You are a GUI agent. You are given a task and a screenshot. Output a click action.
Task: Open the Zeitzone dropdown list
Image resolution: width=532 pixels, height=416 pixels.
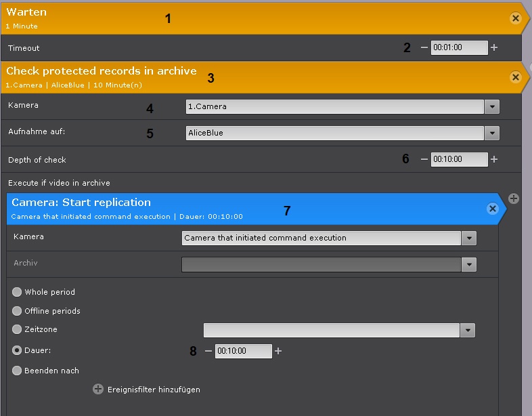(x=468, y=330)
